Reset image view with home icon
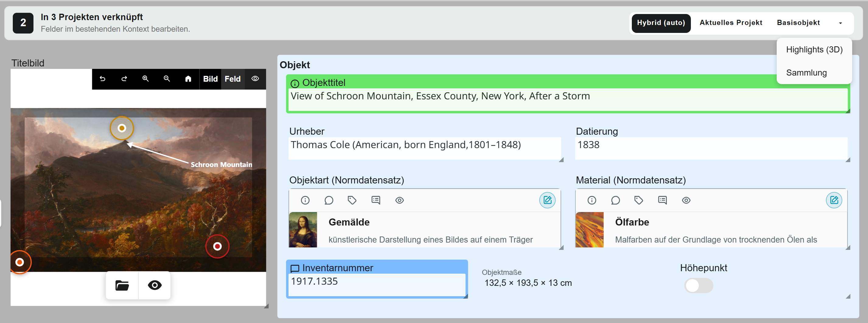Screen dimensions: 868x323 pyautogui.click(x=188, y=79)
